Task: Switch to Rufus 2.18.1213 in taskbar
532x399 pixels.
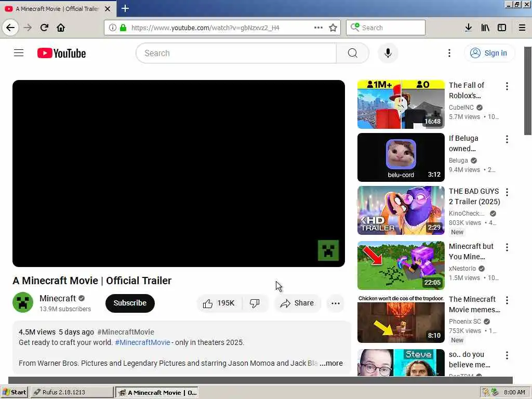Action: pos(72,392)
